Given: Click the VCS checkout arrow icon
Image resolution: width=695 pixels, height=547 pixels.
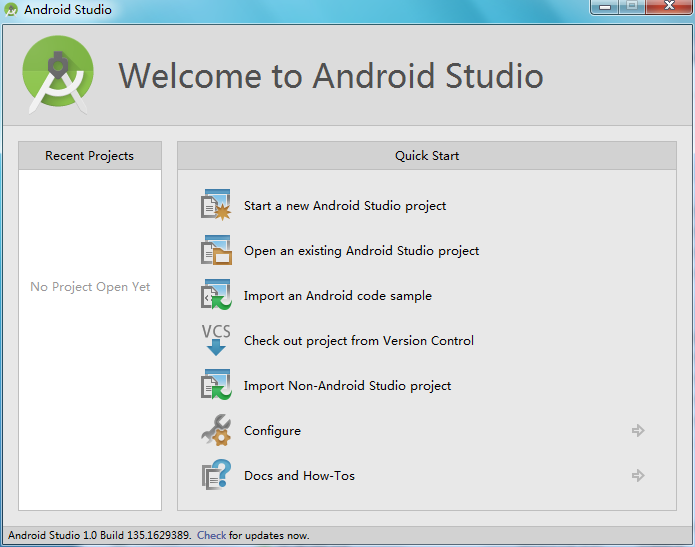Looking at the screenshot, I should click(x=216, y=340).
